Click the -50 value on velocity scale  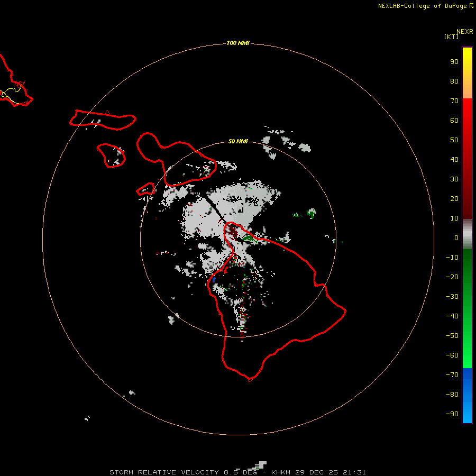[x=452, y=336]
